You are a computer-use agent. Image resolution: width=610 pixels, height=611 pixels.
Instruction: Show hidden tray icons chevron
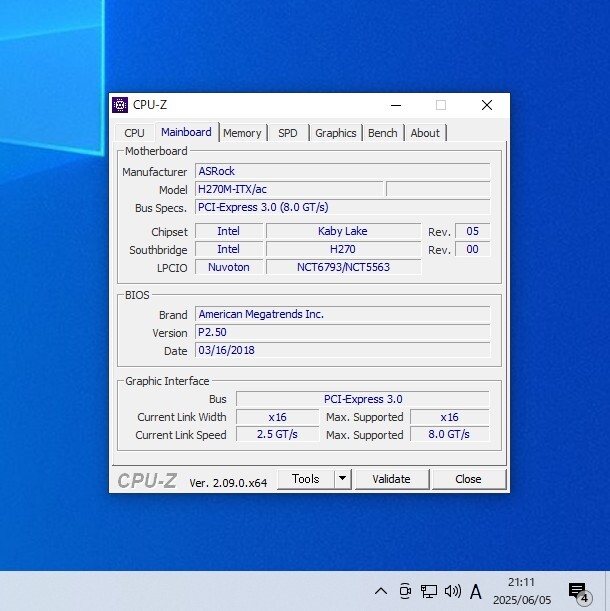(x=381, y=591)
